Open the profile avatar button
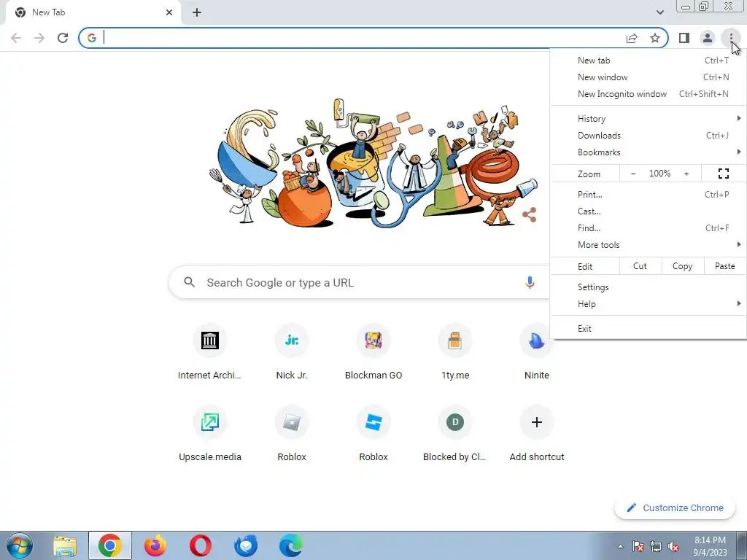 coord(708,38)
